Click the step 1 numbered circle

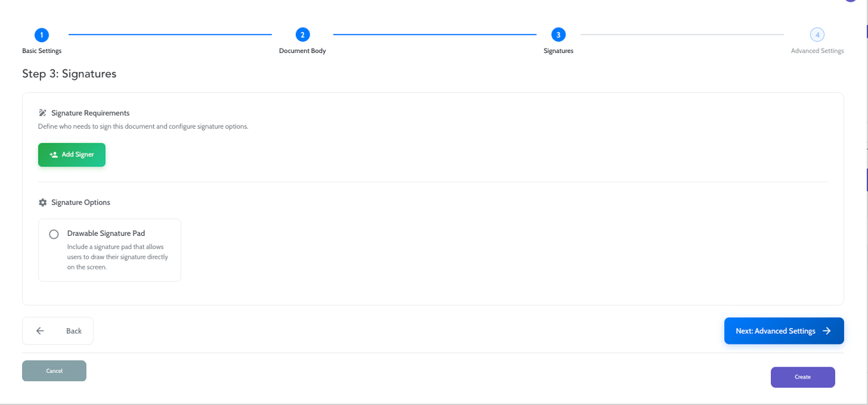[x=41, y=35]
